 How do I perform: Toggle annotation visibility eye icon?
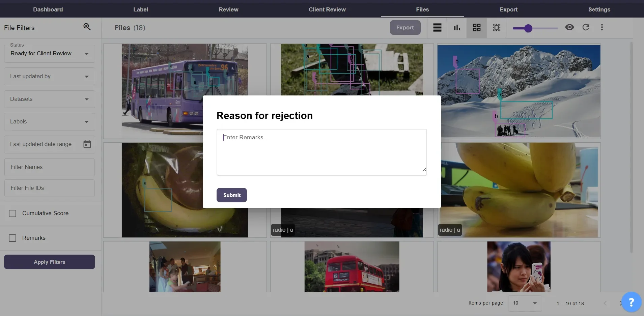click(569, 27)
